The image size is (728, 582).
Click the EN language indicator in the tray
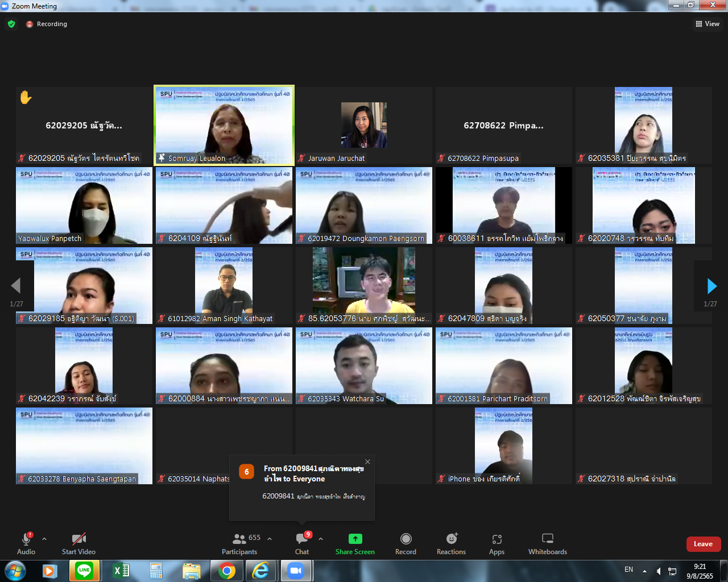coord(628,569)
